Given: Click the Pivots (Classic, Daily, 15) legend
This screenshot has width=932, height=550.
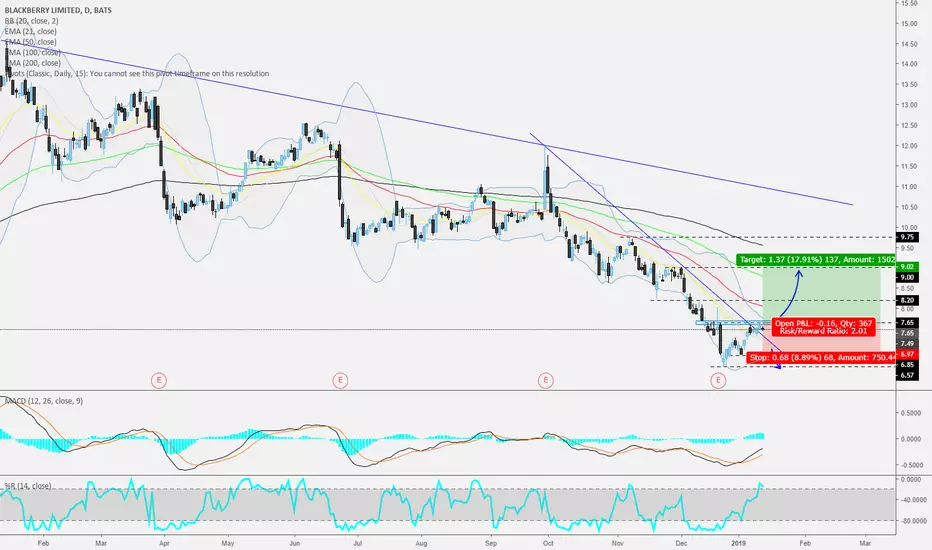Looking at the screenshot, I should click(x=137, y=74).
